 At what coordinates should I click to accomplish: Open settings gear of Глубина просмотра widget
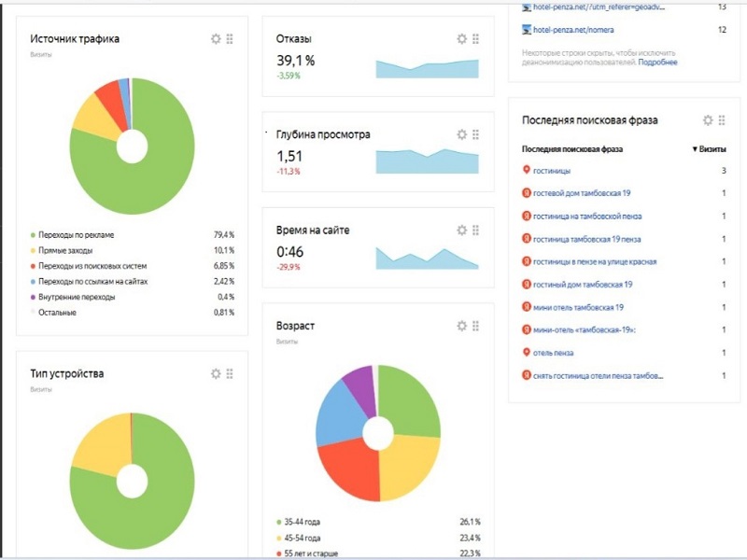coord(461,134)
